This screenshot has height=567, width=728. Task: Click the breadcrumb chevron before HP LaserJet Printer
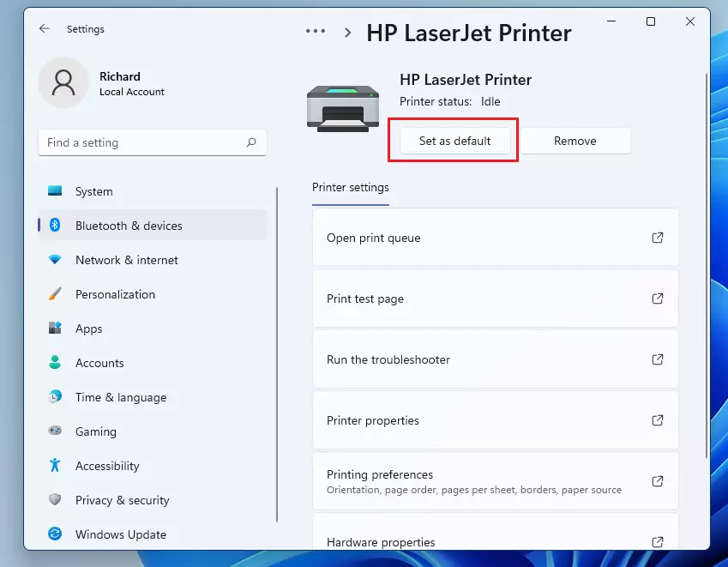[347, 33]
